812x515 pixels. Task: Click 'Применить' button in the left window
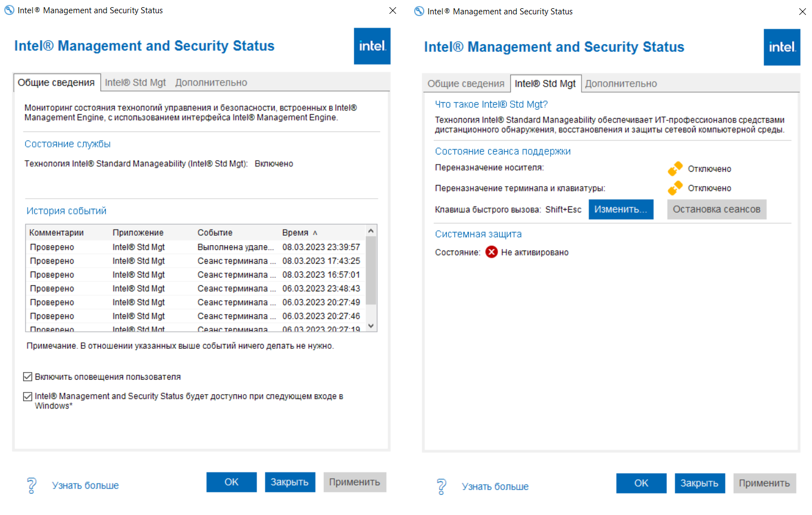355,482
